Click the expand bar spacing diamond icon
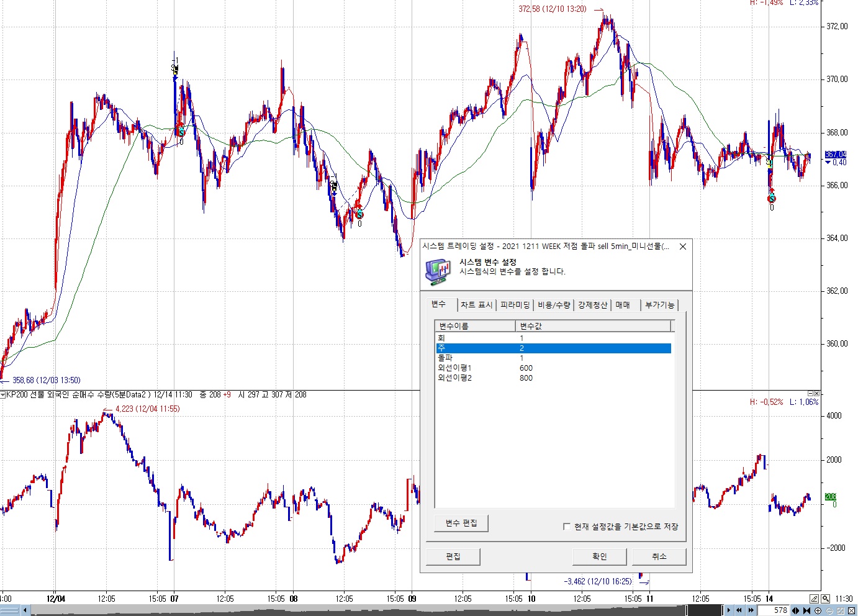The image size is (858, 616). coord(795,610)
